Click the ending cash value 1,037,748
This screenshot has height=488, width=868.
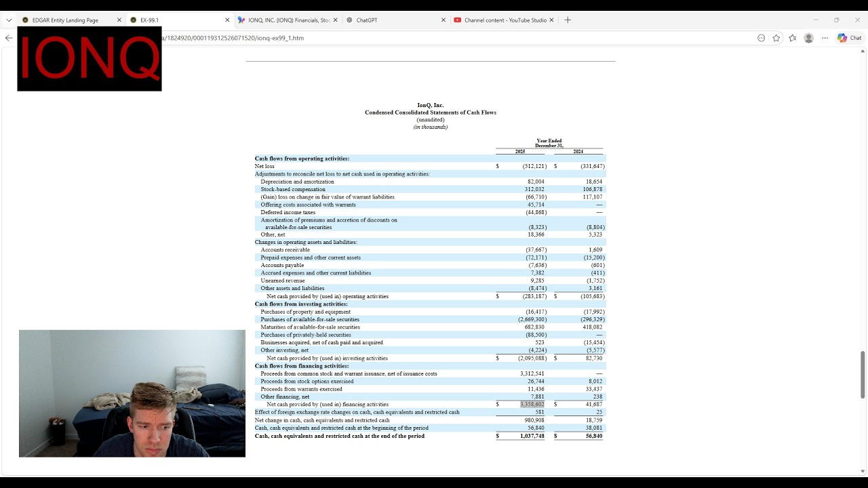[532, 436]
